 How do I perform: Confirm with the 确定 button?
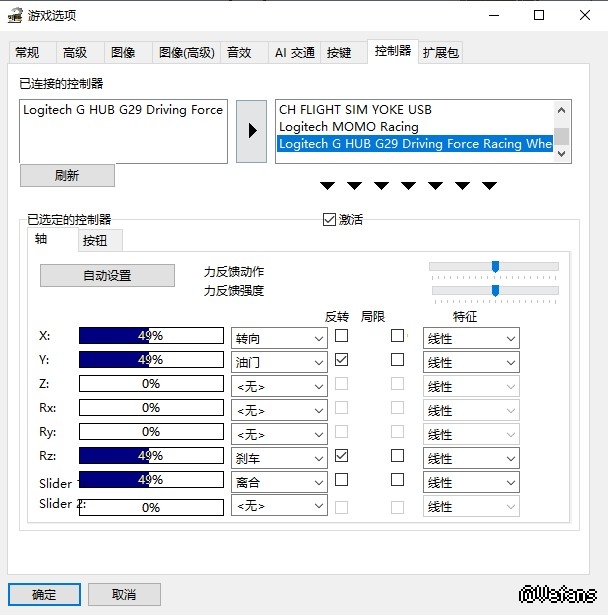(44, 595)
